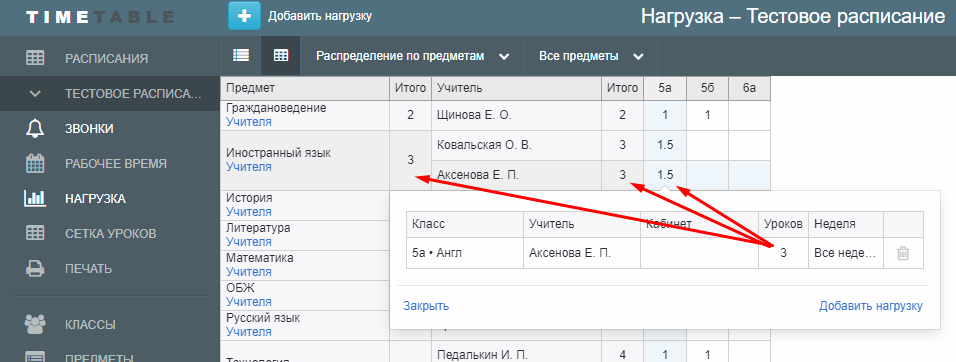This screenshot has height=362, width=956.
Task: Click the Неделя column header in popup
Action: [846, 224]
